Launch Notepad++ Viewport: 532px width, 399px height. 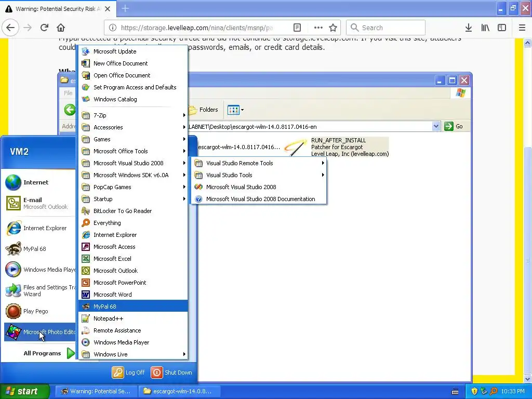pyautogui.click(x=132, y=318)
